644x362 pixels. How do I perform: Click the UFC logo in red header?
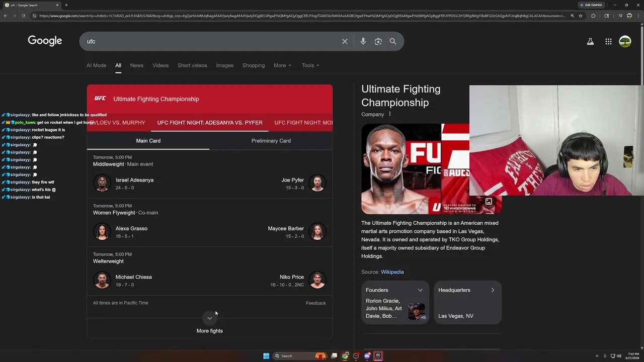click(x=100, y=99)
